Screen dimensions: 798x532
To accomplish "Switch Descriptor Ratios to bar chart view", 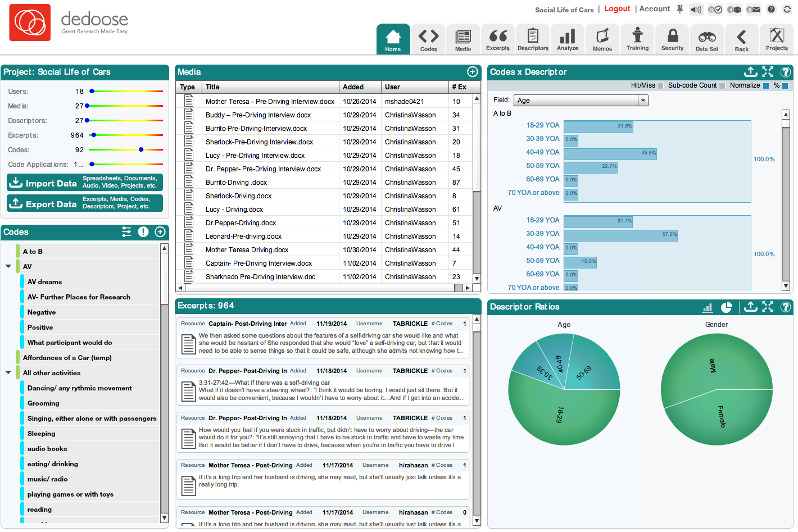I will (708, 307).
